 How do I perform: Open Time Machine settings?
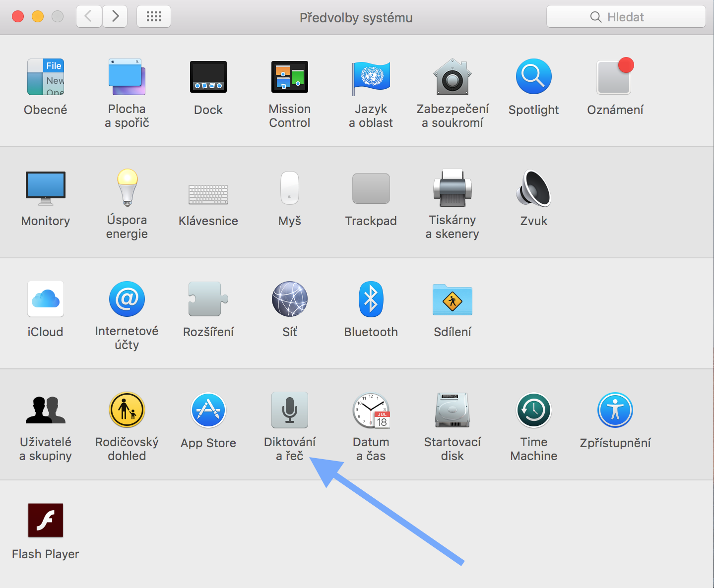coord(533,411)
